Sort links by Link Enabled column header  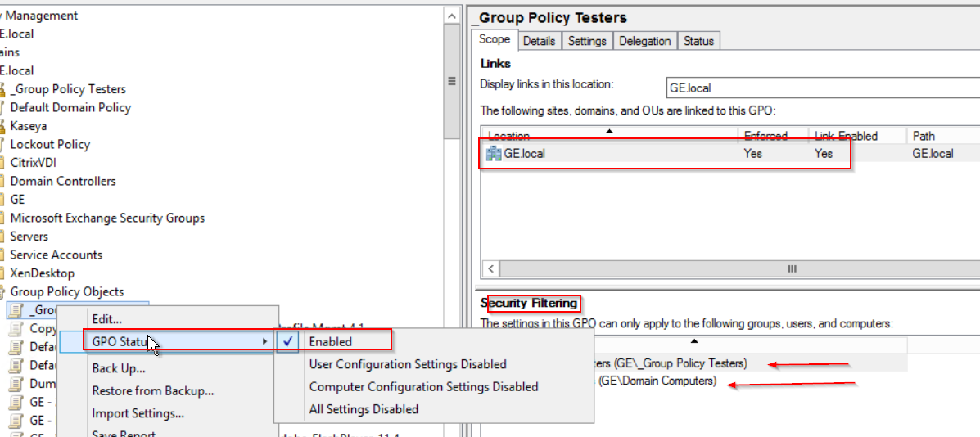pyautogui.click(x=857, y=136)
